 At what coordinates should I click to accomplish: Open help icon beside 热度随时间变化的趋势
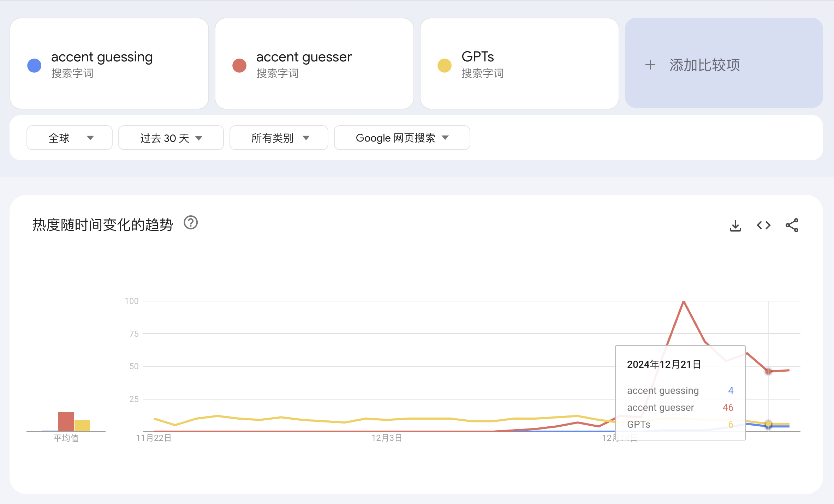point(191,223)
